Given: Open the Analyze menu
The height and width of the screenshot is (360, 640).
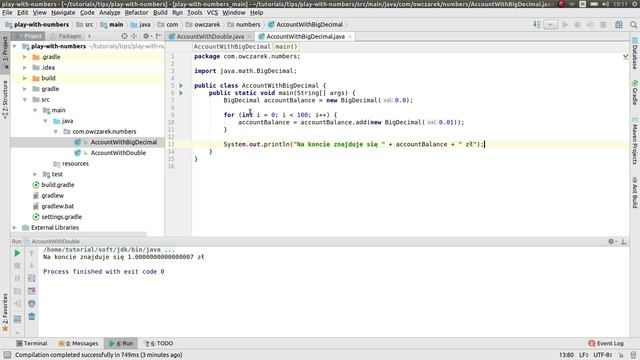Looking at the screenshot, I should pyautogui.click(x=109, y=13).
